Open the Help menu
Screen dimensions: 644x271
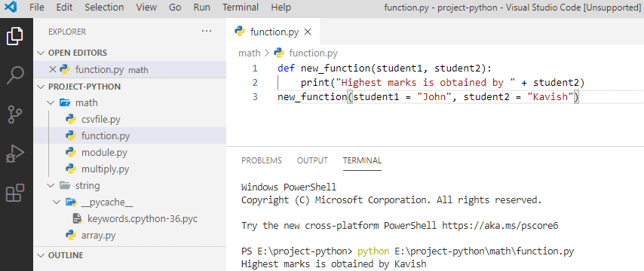[281, 8]
